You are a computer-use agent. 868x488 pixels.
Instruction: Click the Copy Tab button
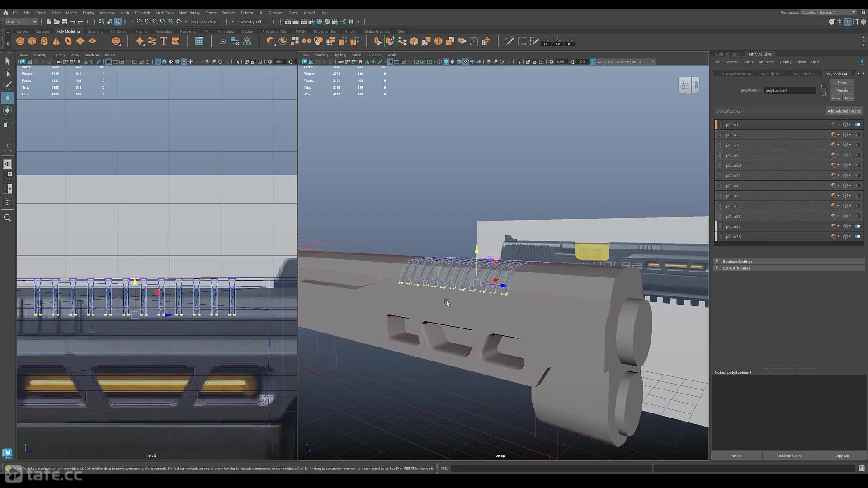click(841, 455)
